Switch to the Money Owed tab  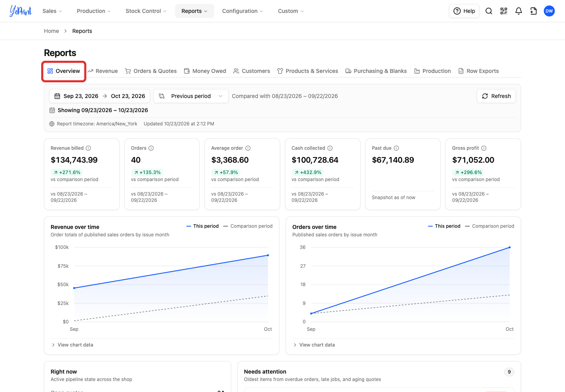click(205, 71)
